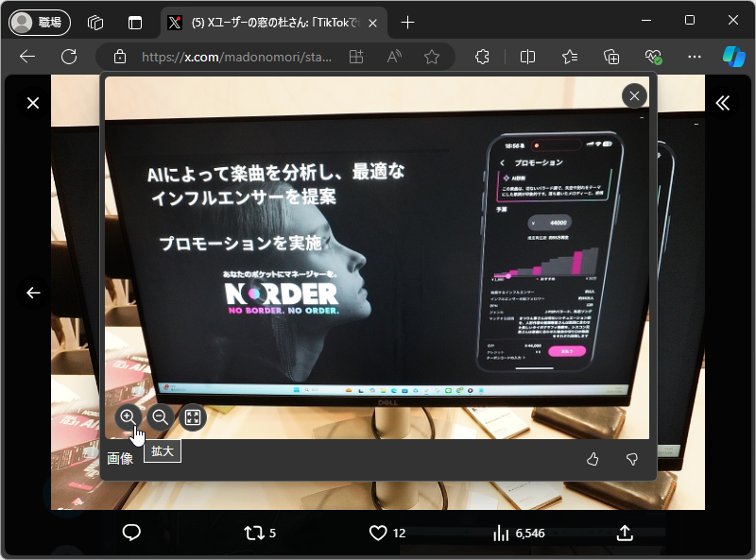Collapse the panel with the double chevron
The image size is (756, 560).
[x=724, y=104]
